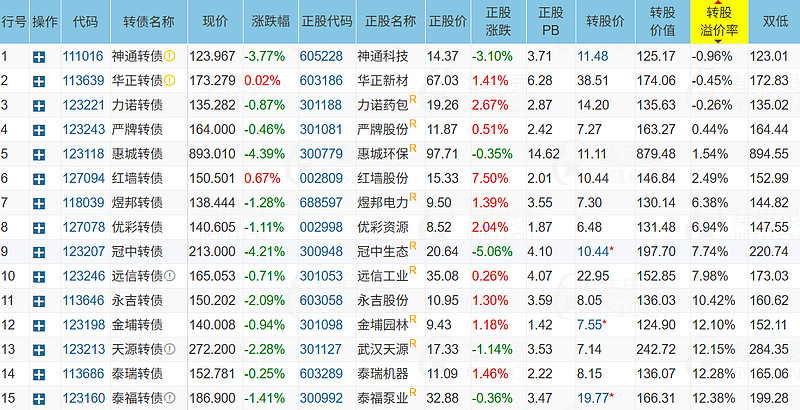Sort by the 现价 column header

(x=215, y=21)
